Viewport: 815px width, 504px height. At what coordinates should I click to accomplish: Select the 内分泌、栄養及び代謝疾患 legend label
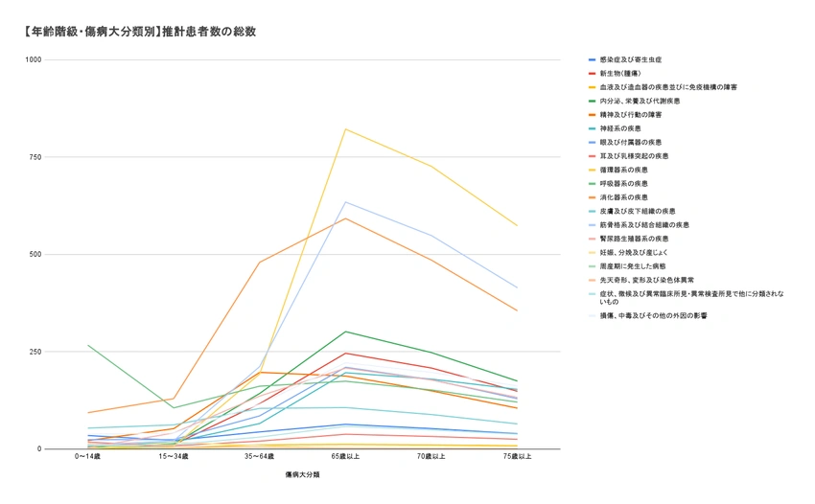(x=640, y=101)
